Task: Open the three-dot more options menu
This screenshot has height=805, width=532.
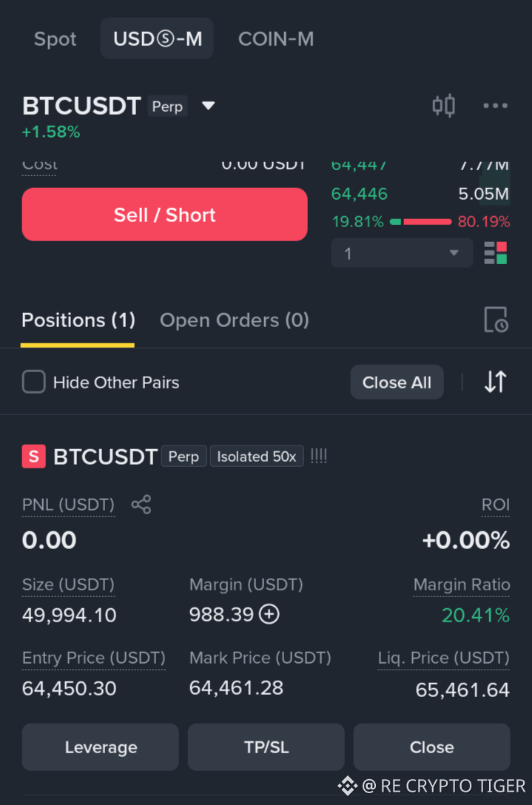Action: pyautogui.click(x=496, y=106)
